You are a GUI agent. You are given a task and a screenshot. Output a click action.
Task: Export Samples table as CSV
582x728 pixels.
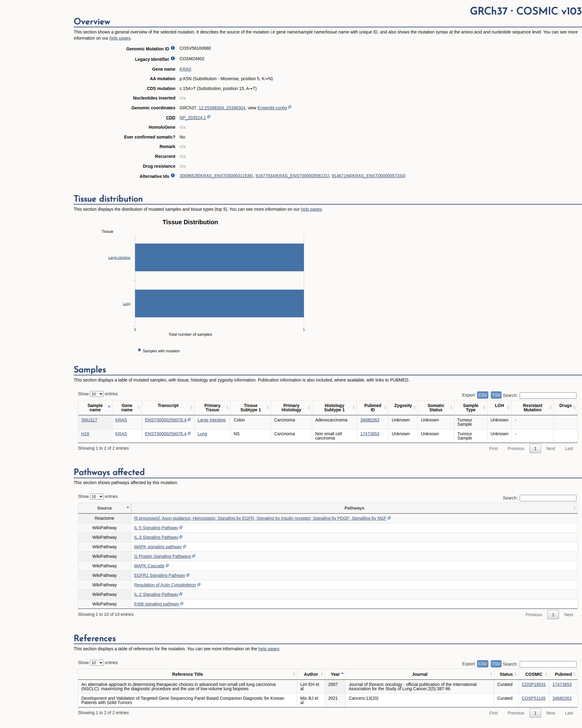483,395
